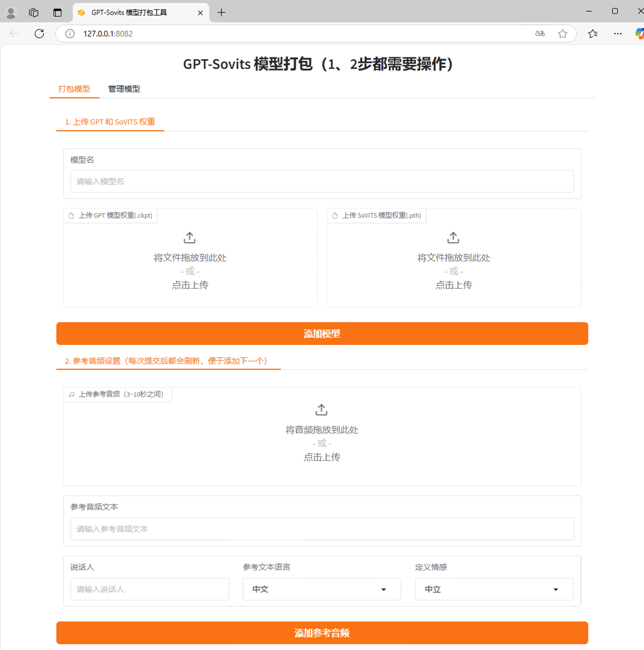The height and width of the screenshot is (650, 644).
Task: Open a new browser tab
Action: [221, 13]
